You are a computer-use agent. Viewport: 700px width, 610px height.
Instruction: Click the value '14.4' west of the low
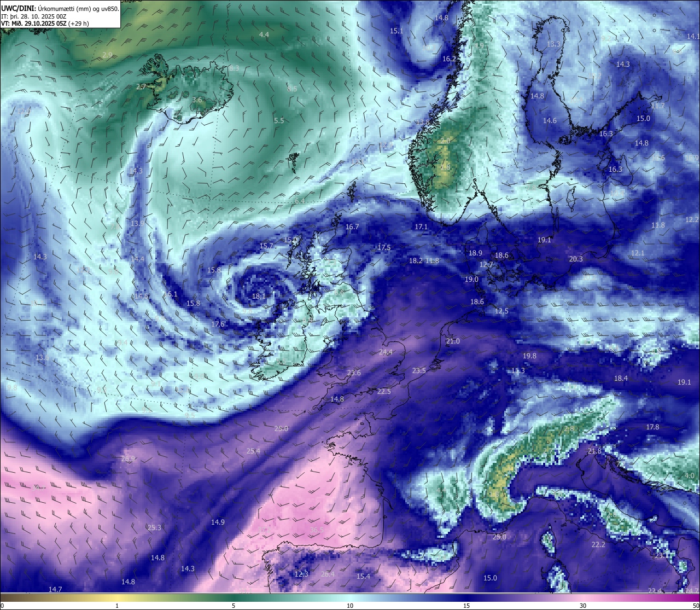pyautogui.click(x=137, y=259)
